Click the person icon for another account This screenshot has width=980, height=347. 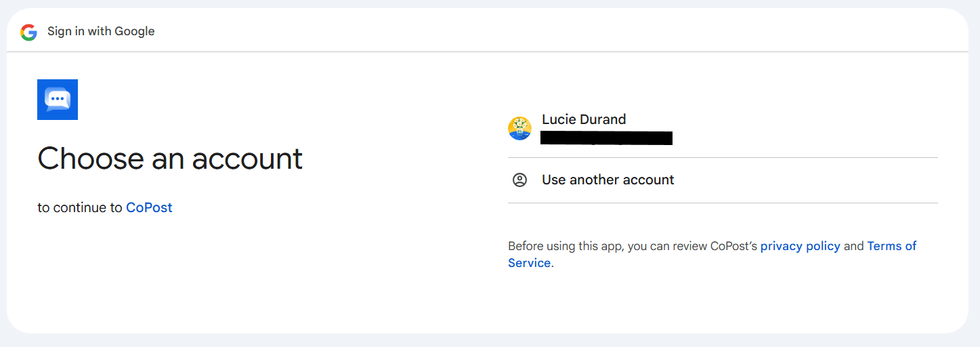[x=519, y=180]
